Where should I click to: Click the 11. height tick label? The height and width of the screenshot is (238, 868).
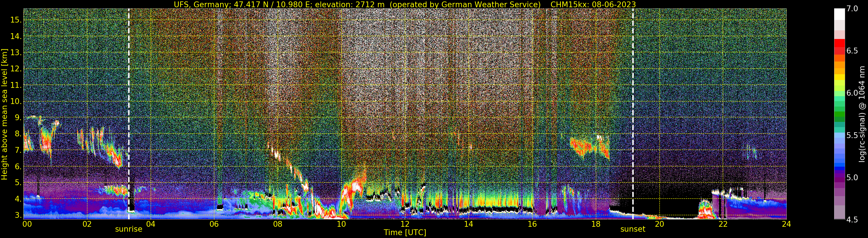[x=16, y=85]
